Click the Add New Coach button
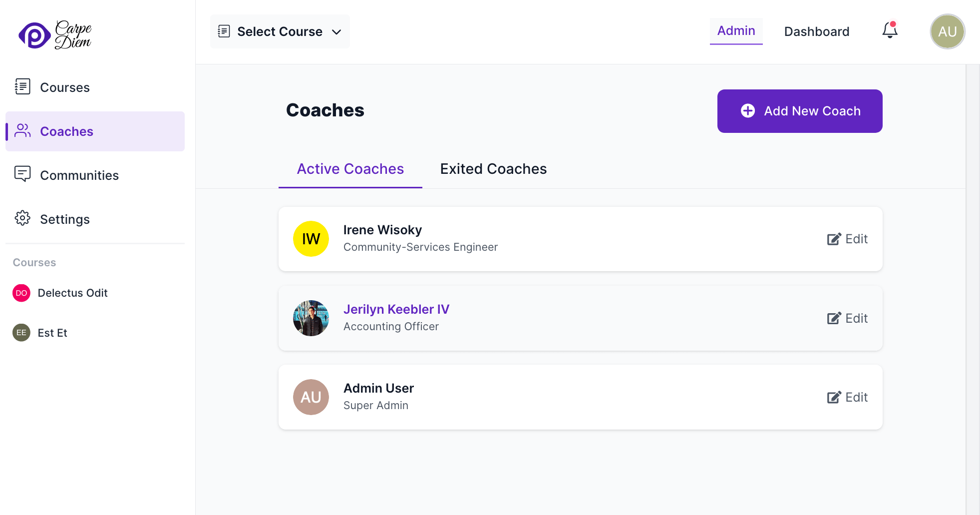The height and width of the screenshot is (515, 980). (799, 111)
